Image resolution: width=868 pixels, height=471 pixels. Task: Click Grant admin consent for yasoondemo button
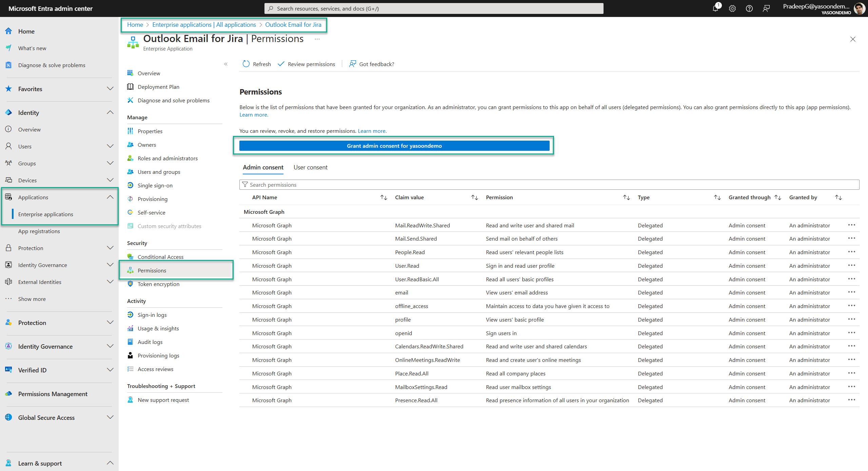pos(394,146)
